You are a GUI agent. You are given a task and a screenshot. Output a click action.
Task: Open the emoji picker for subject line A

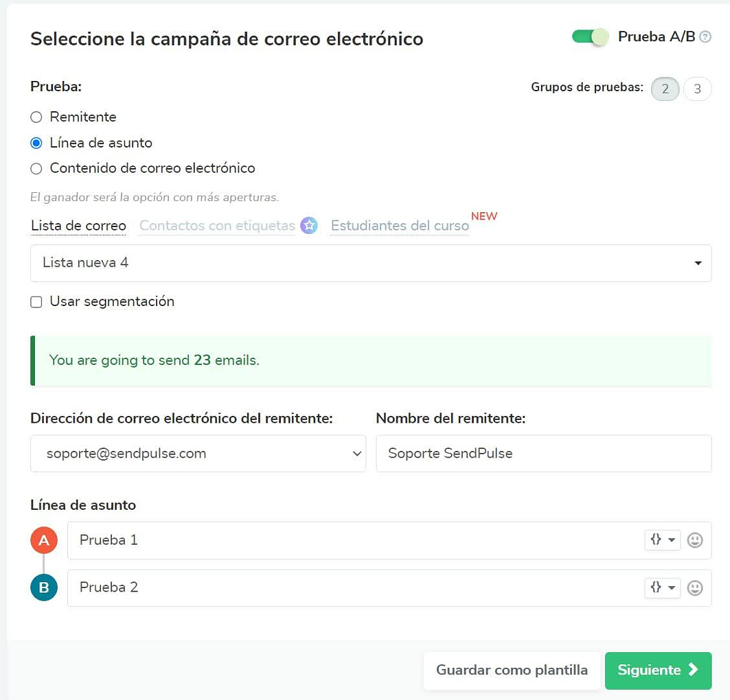[x=695, y=540]
